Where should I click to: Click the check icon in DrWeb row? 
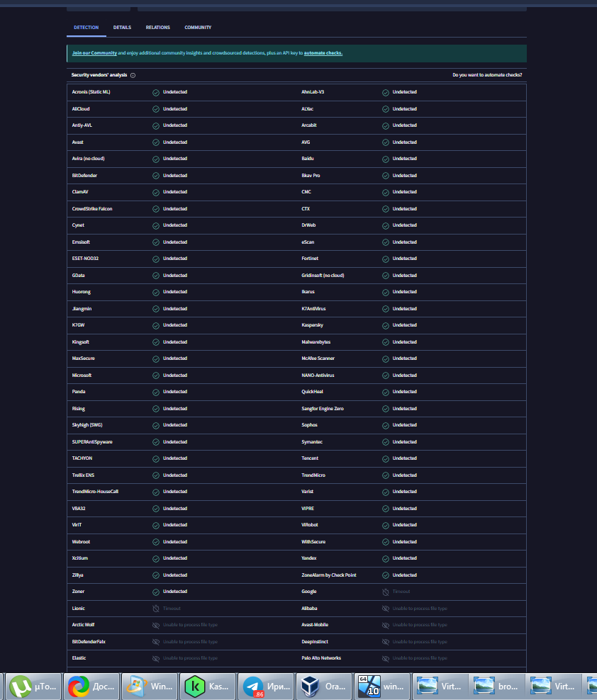(x=386, y=226)
